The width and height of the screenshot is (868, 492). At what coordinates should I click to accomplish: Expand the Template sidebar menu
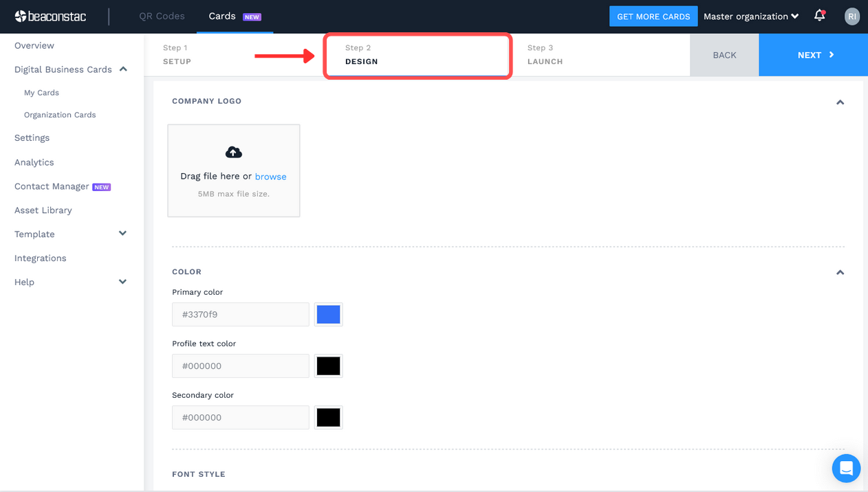(122, 234)
